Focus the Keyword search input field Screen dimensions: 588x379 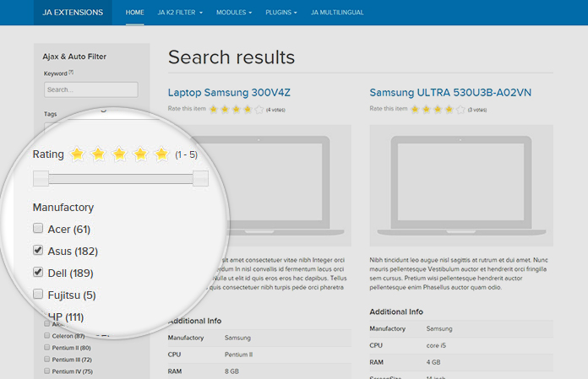[90, 89]
